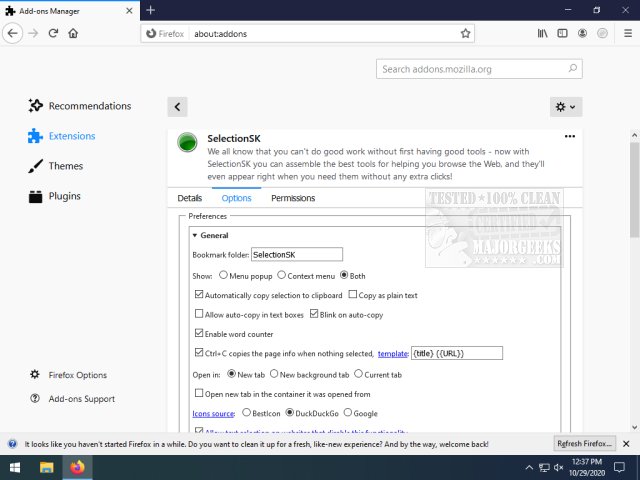
Task: Return to extensions list with back chevron
Action: [x=177, y=107]
